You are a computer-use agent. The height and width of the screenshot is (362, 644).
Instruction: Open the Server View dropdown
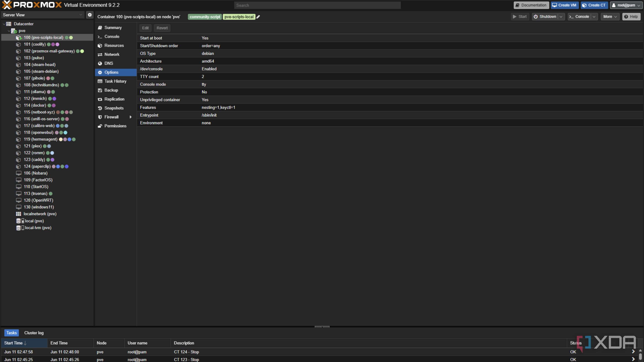(x=81, y=15)
